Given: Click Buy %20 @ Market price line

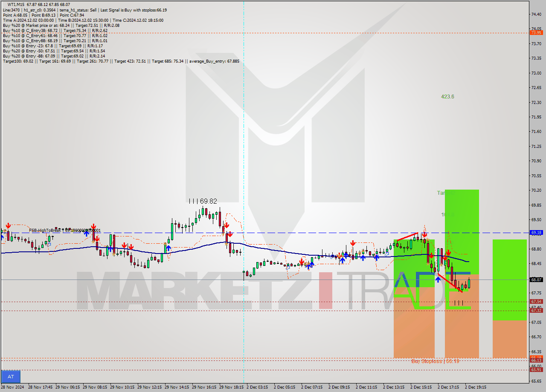Looking at the screenshot, I should click(x=61, y=25).
